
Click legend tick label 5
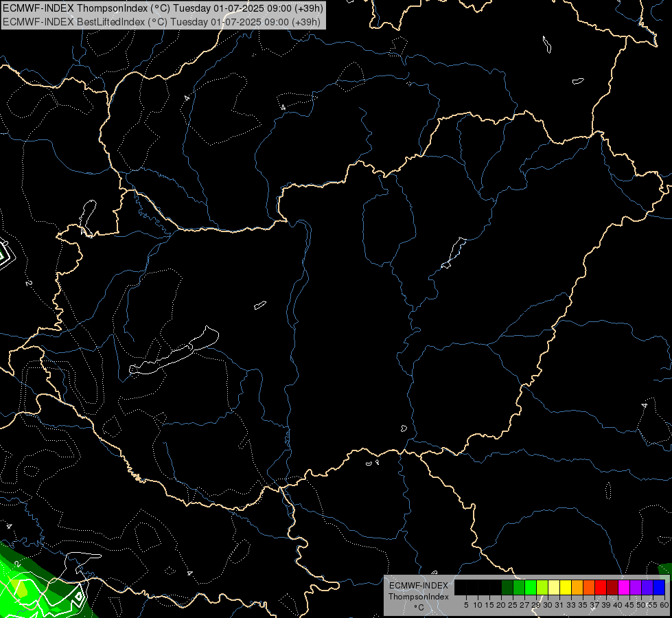point(466,605)
